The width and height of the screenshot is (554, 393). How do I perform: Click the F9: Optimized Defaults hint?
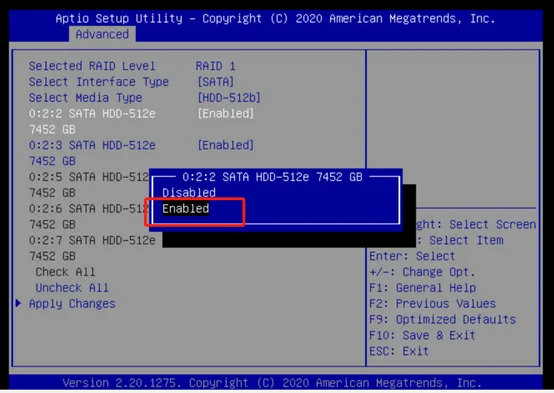tap(442, 319)
